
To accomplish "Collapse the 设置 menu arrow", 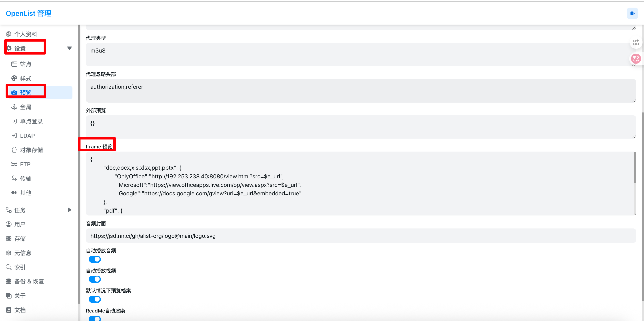I will [70, 48].
